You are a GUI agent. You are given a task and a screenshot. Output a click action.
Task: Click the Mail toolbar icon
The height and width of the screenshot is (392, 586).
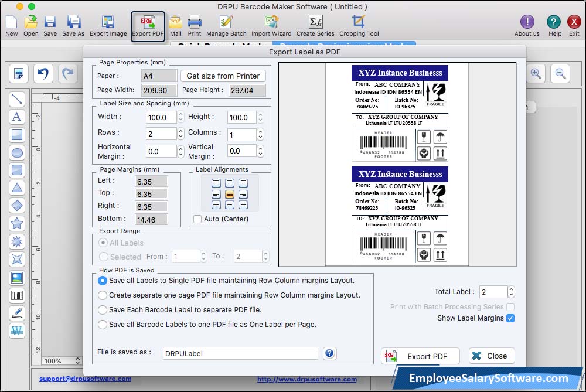[x=176, y=26]
